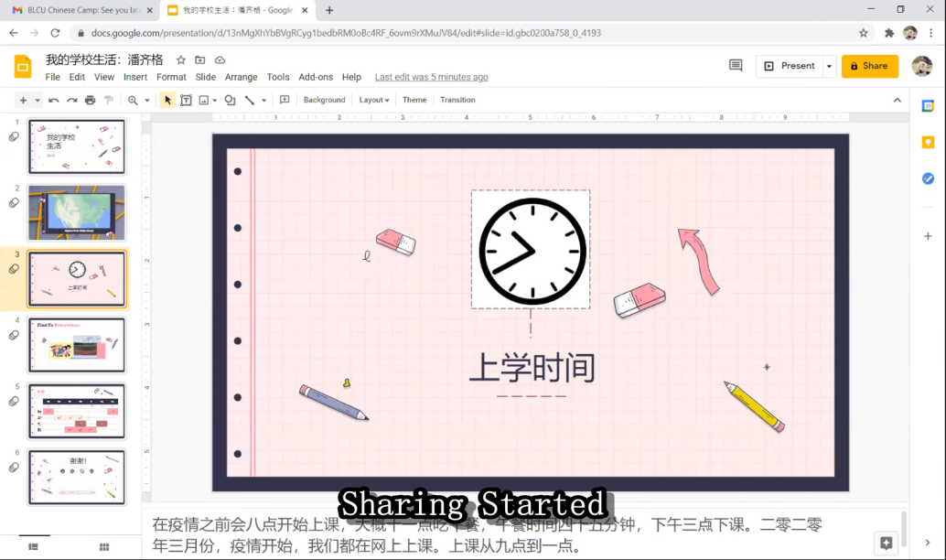
Task: Select the Text box tool
Action: click(186, 100)
